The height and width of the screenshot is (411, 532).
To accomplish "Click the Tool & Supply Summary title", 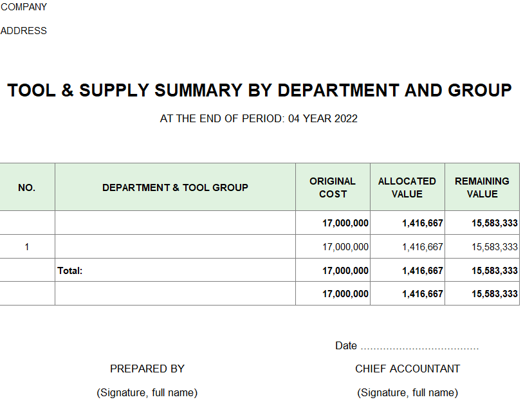I will tap(259, 91).
